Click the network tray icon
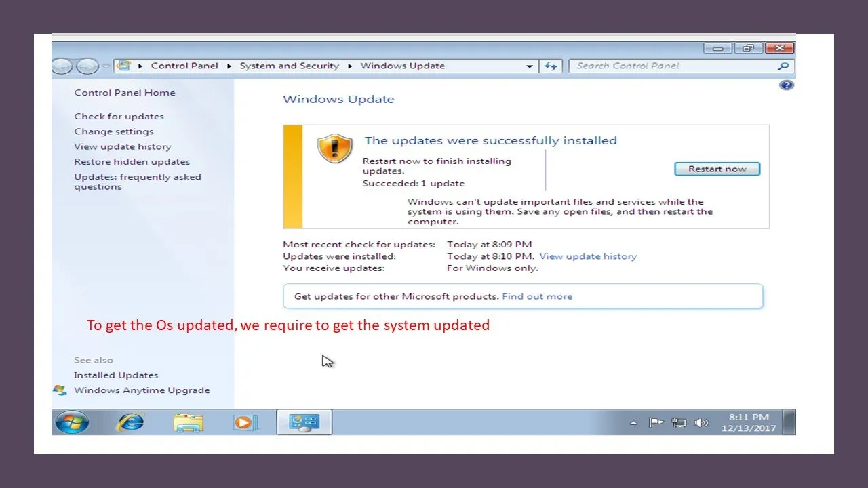The width and height of the screenshot is (868, 488). 679,423
